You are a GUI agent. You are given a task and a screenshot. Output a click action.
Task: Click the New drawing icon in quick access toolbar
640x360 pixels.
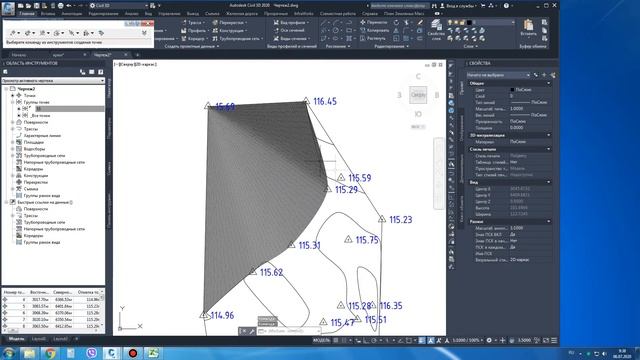[x=20, y=6]
